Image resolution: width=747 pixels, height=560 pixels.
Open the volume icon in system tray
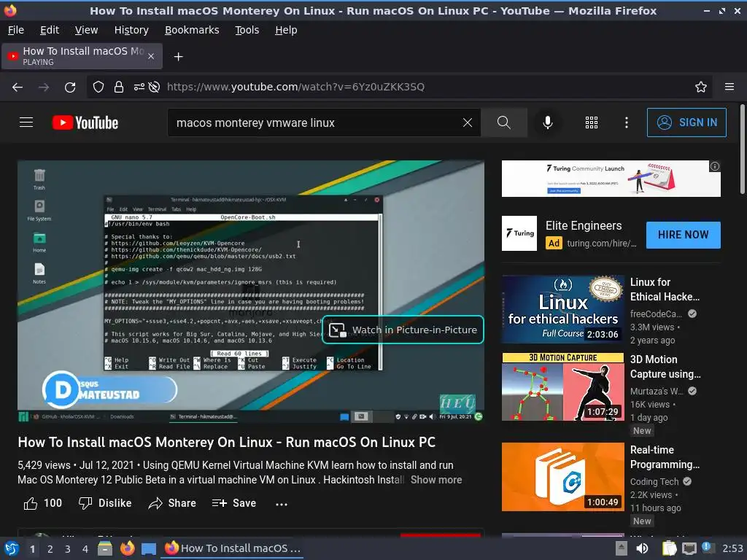click(x=642, y=548)
